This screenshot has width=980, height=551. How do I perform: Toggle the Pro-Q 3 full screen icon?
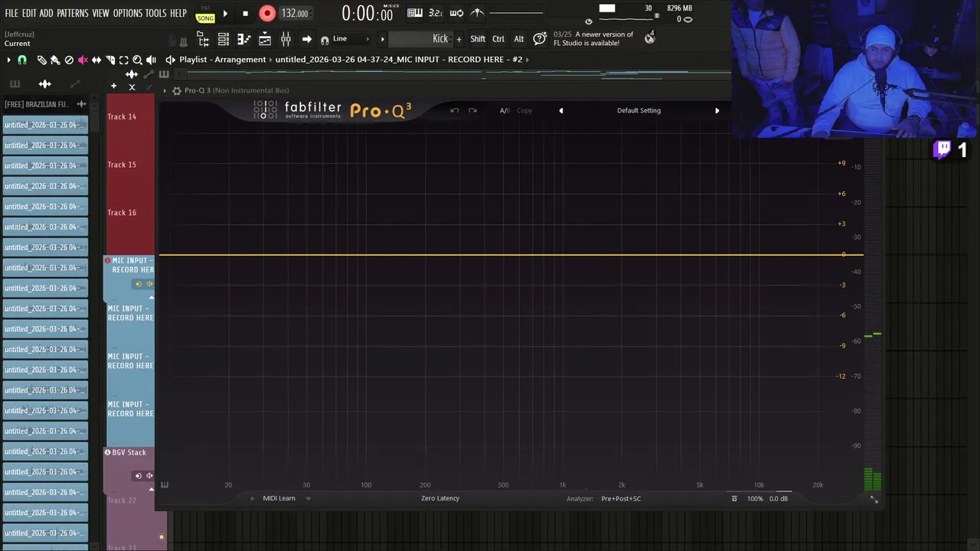(x=874, y=499)
